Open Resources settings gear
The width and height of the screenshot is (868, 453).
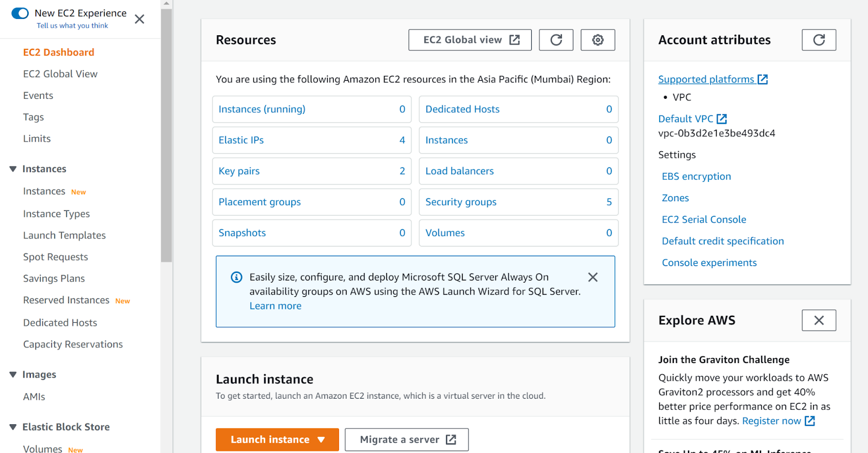[x=597, y=40]
